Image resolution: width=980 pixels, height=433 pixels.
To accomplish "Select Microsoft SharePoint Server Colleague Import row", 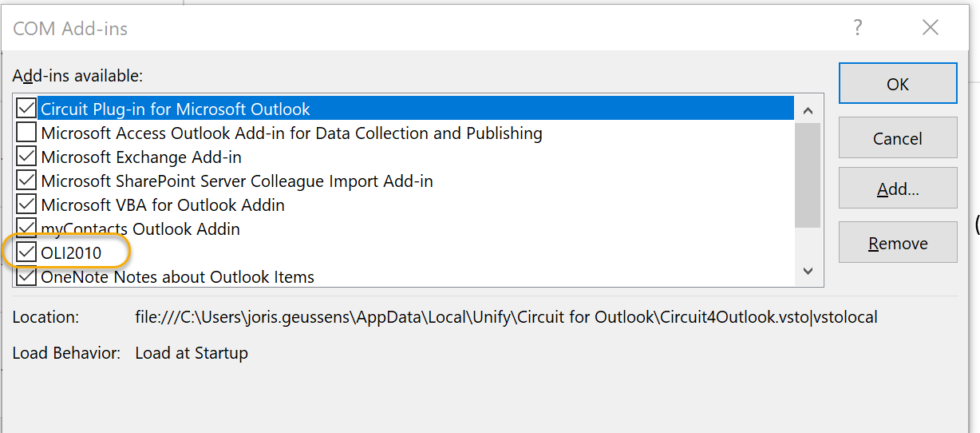I will 237,181.
